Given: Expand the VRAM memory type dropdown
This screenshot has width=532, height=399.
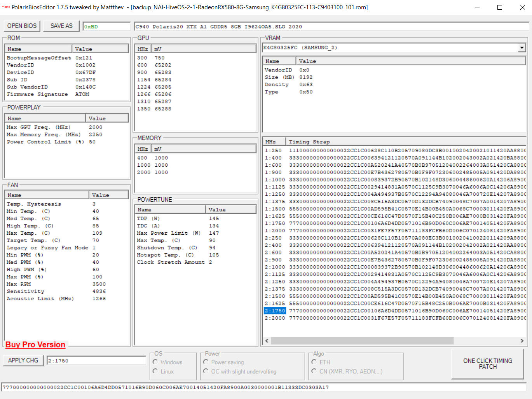Looking at the screenshot, I should pyautogui.click(x=522, y=48).
